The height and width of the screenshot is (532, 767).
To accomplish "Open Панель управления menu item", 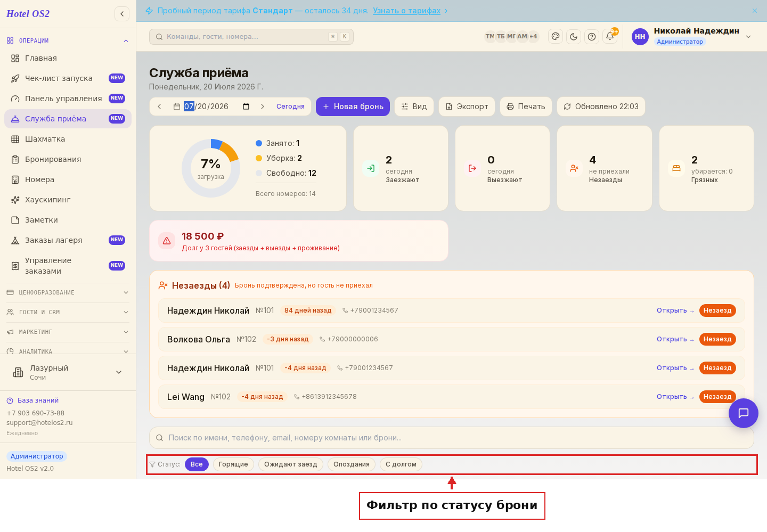I will tap(68, 99).
